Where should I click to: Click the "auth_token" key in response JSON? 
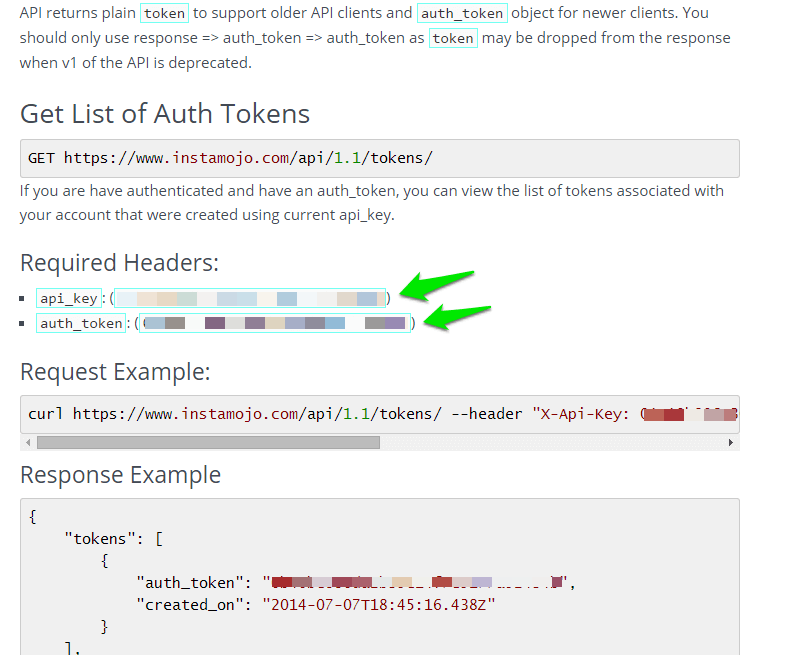pos(190,583)
